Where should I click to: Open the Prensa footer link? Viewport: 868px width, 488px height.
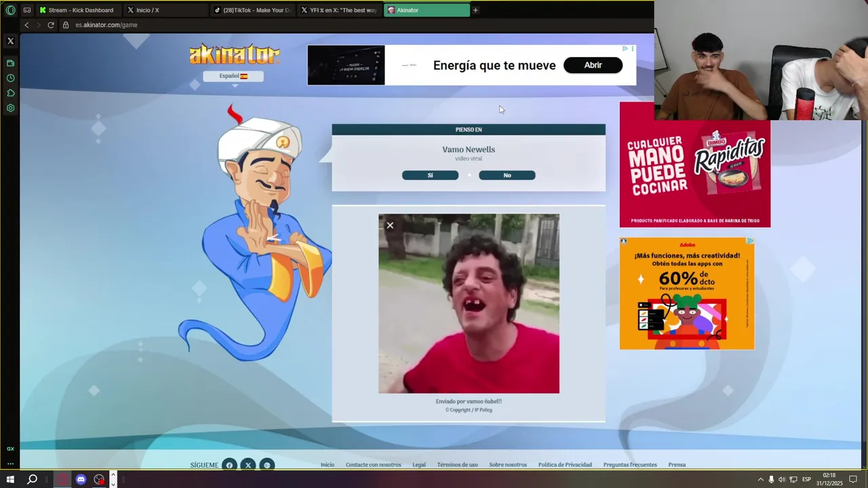[677, 465]
